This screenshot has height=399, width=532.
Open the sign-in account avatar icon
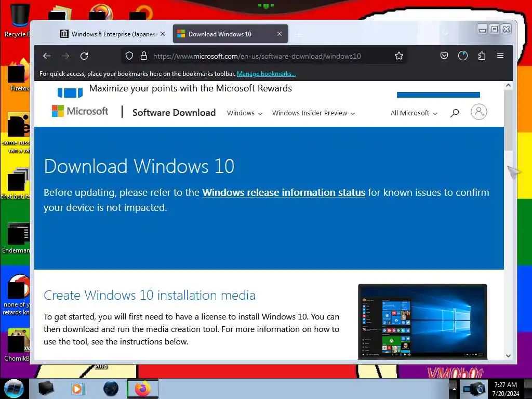point(478,112)
